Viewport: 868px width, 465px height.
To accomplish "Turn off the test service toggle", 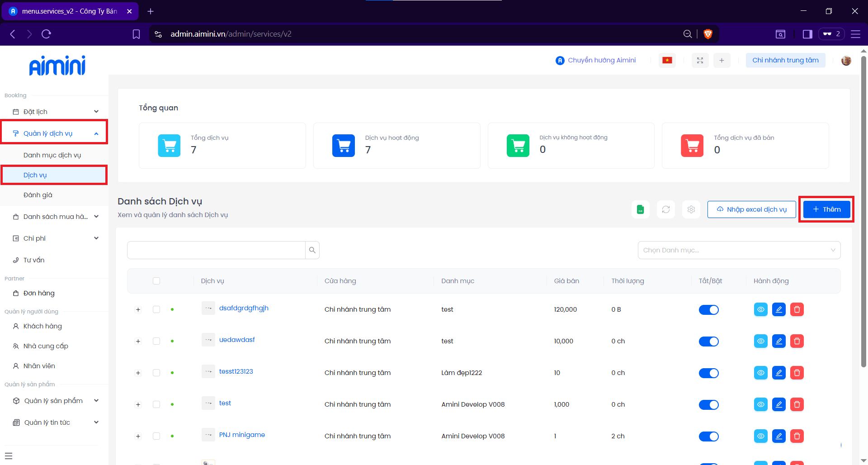I will tap(708, 405).
